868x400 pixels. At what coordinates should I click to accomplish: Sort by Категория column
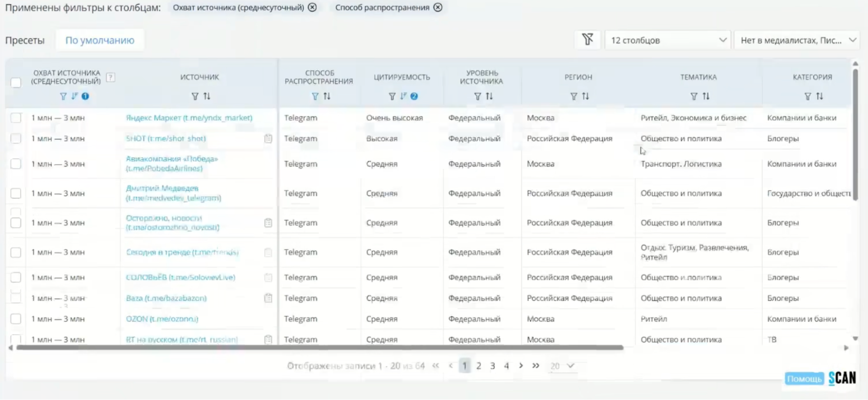pos(819,96)
